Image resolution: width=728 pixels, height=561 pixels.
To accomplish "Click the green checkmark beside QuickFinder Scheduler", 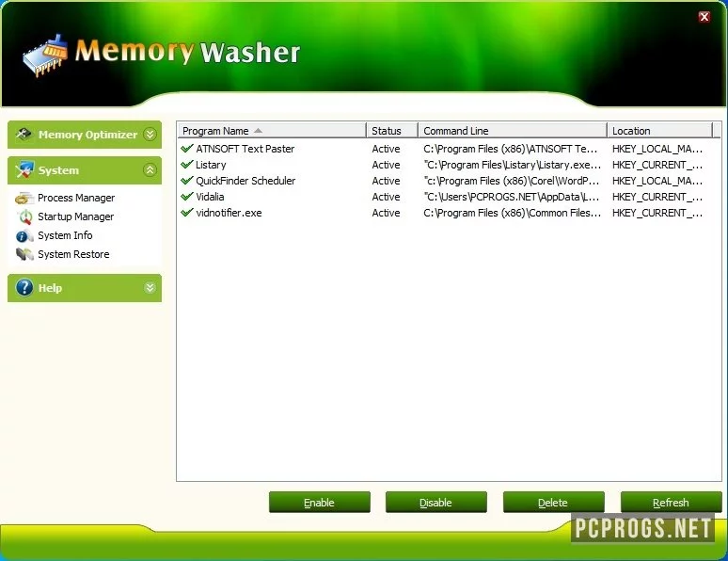I will (187, 181).
